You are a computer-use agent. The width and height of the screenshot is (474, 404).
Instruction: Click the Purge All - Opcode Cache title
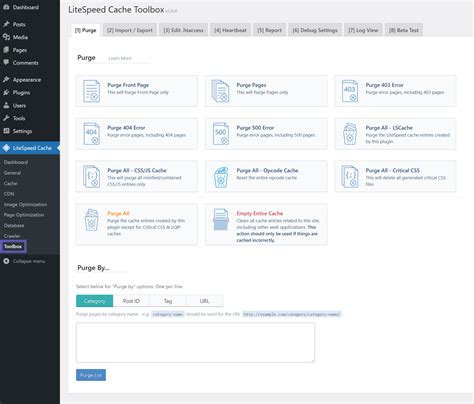pyautogui.click(x=267, y=170)
